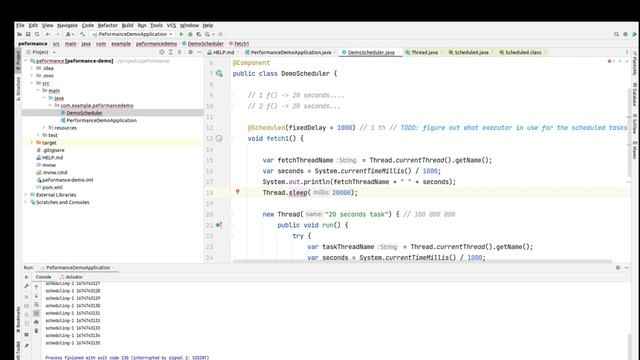The height and width of the screenshot is (360, 640).
Task: Expand the target folder
Action: (32, 142)
